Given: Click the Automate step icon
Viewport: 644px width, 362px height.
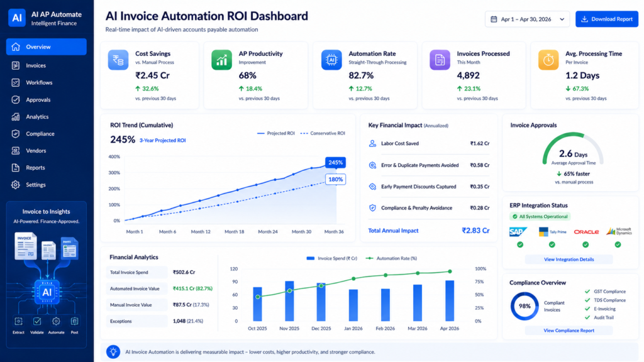Looking at the screenshot, I should [x=56, y=321].
